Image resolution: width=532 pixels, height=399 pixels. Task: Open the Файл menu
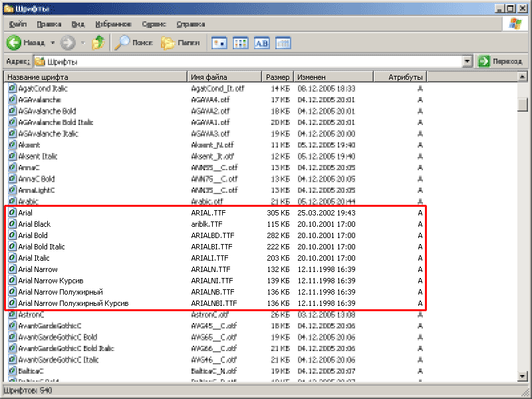[18, 24]
